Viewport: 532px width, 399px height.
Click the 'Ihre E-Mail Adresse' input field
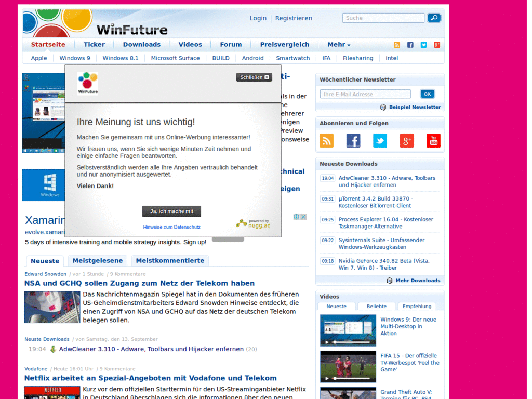365,94
